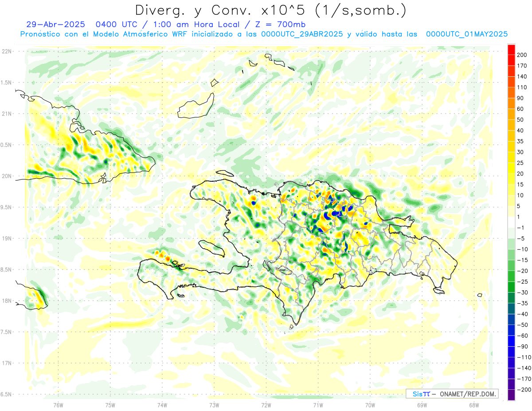Click the '-140' colorbar value

(x=524, y=368)
